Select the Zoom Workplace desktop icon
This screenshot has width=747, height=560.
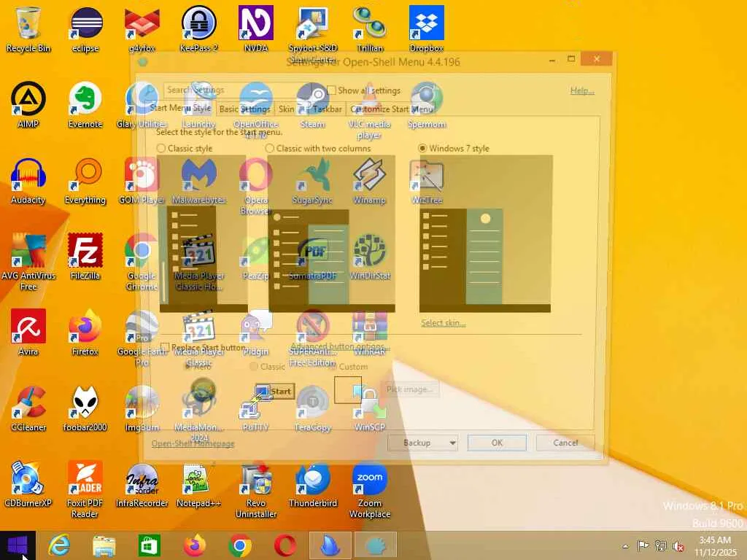click(x=370, y=489)
